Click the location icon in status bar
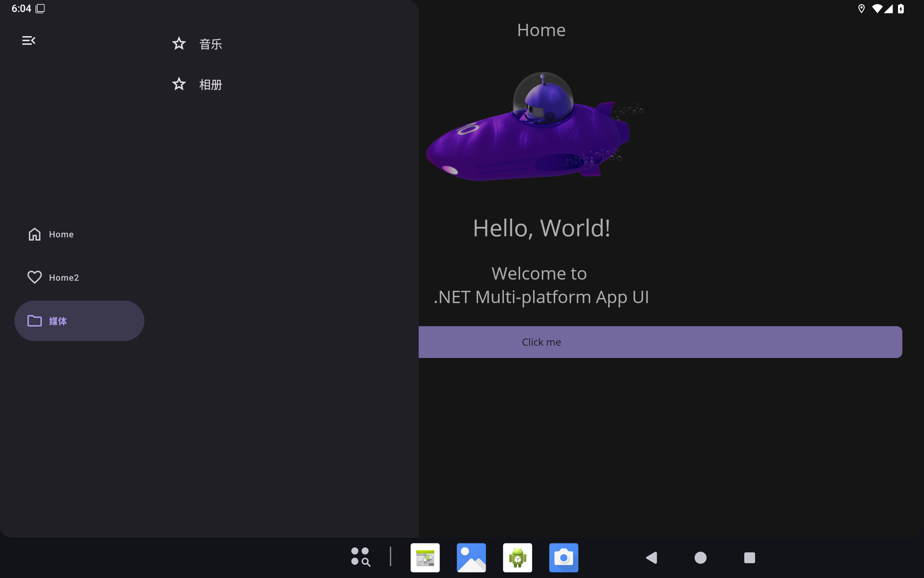924x578 pixels. (x=862, y=8)
